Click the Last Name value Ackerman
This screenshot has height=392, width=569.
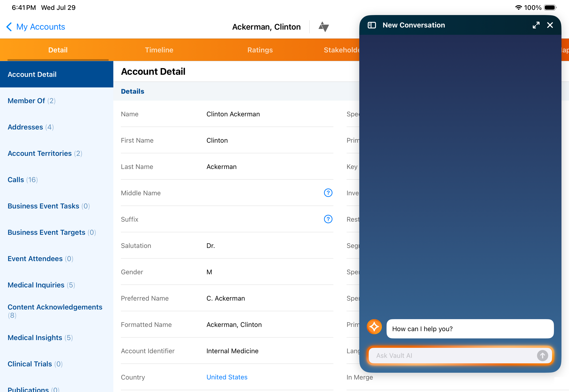pyautogui.click(x=221, y=167)
